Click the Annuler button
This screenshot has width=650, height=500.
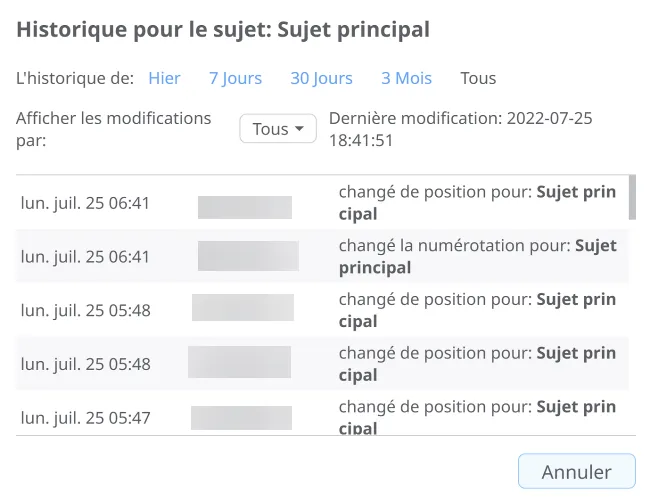click(x=576, y=472)
